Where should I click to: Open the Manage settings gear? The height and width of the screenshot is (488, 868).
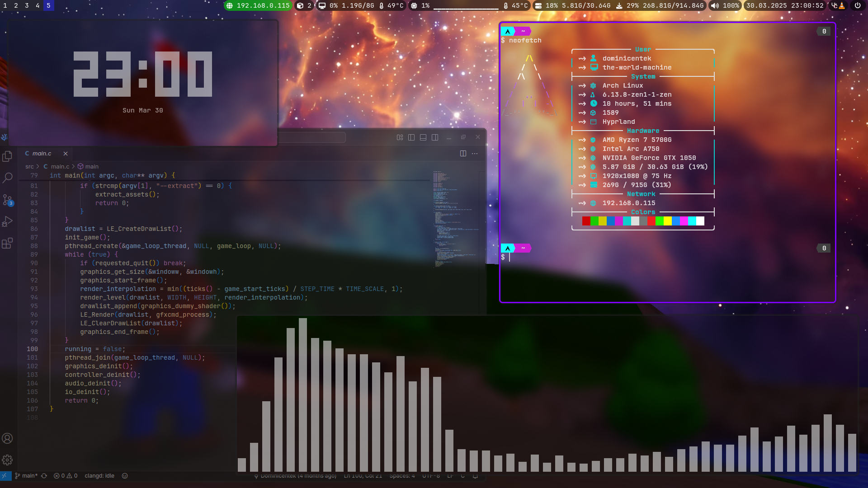7,460
